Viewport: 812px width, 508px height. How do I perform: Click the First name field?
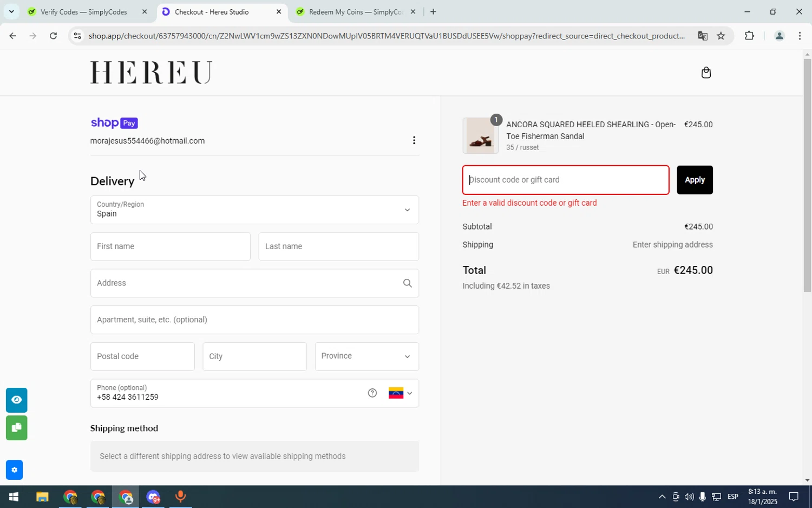point(170,246)
